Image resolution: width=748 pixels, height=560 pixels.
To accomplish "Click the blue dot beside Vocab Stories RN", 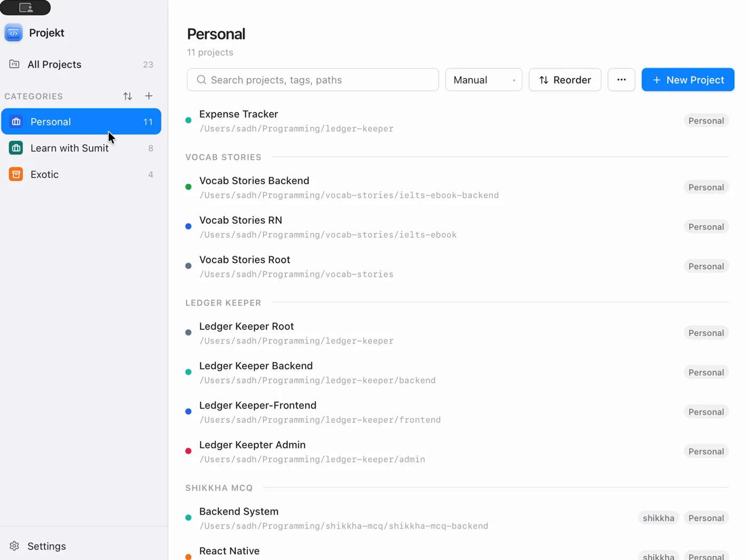I will (x=188, y=227).
